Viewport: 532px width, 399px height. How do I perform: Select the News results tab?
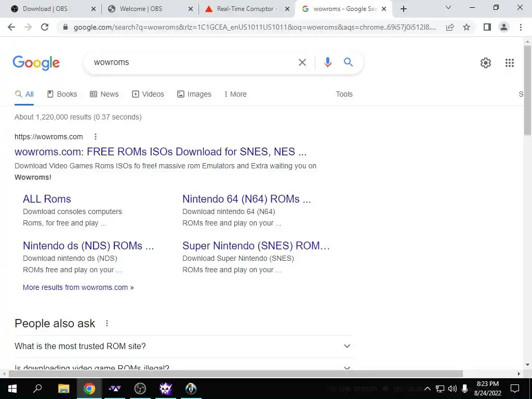tap(104, 95)
